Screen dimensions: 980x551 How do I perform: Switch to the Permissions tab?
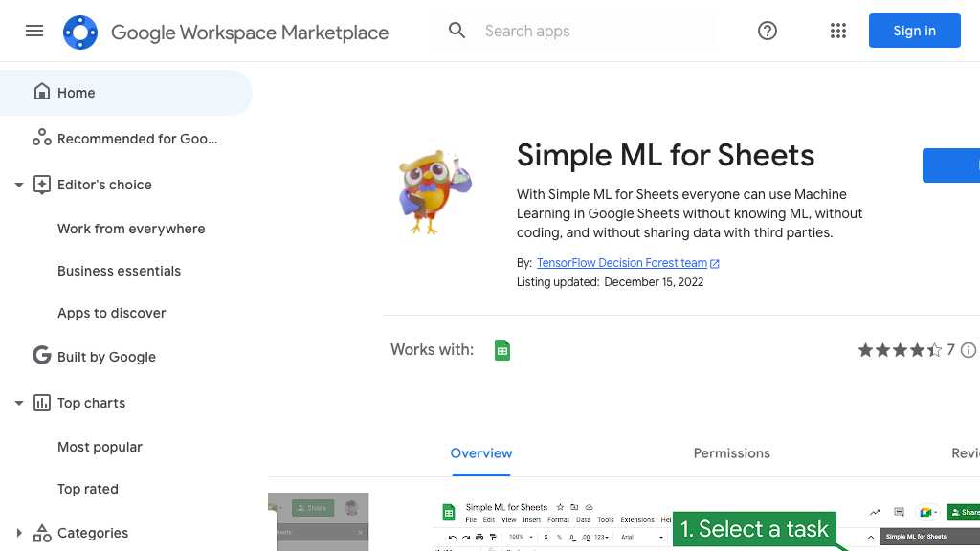(x=731, y=453)
